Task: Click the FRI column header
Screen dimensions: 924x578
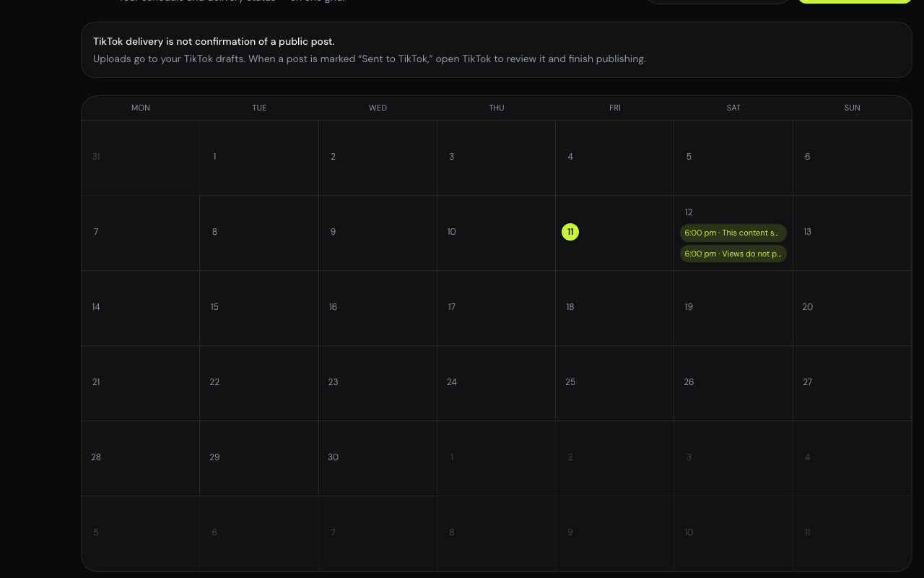Action: click(615, 108)
